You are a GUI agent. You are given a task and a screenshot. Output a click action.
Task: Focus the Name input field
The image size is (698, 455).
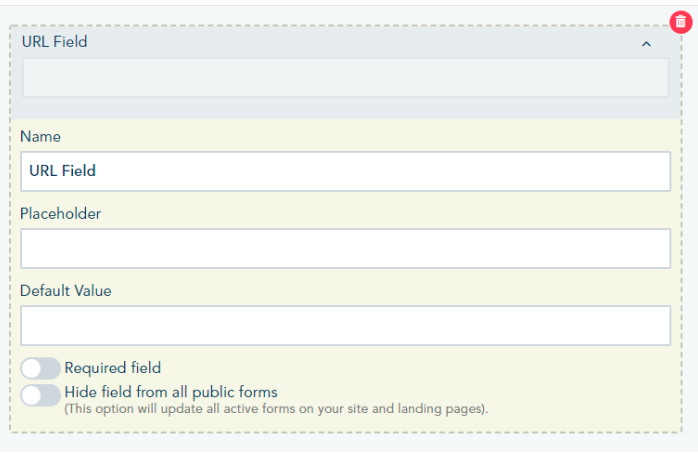point(345,171)
